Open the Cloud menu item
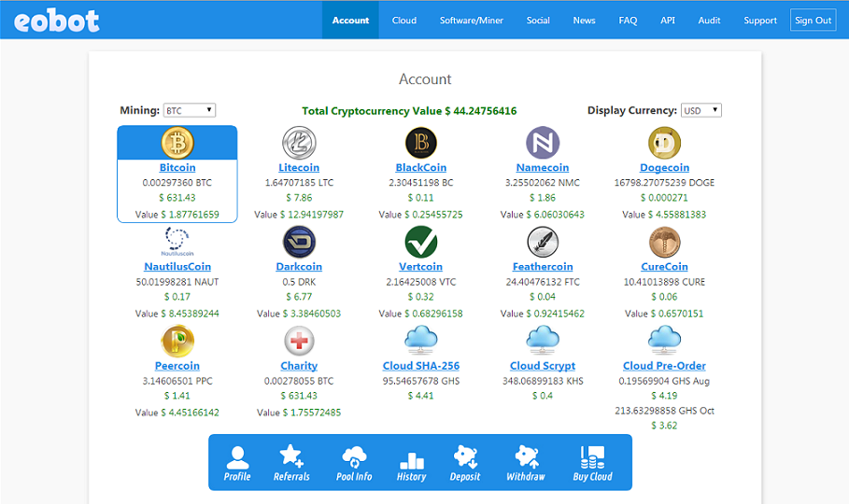The width and height of the screenshot is (849, 504). (x=403, y=20)
